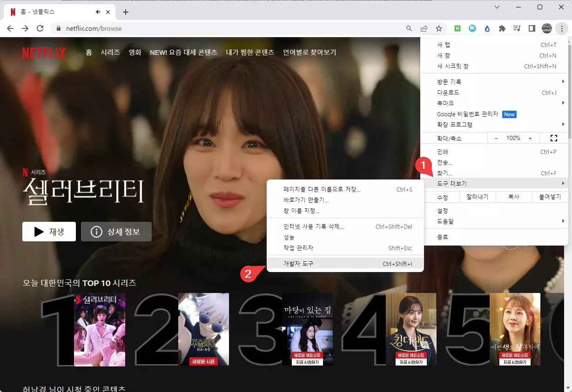
Task: Open the Extensions puzzle icon
Action: pyautogui.click(x=502, y=28)
